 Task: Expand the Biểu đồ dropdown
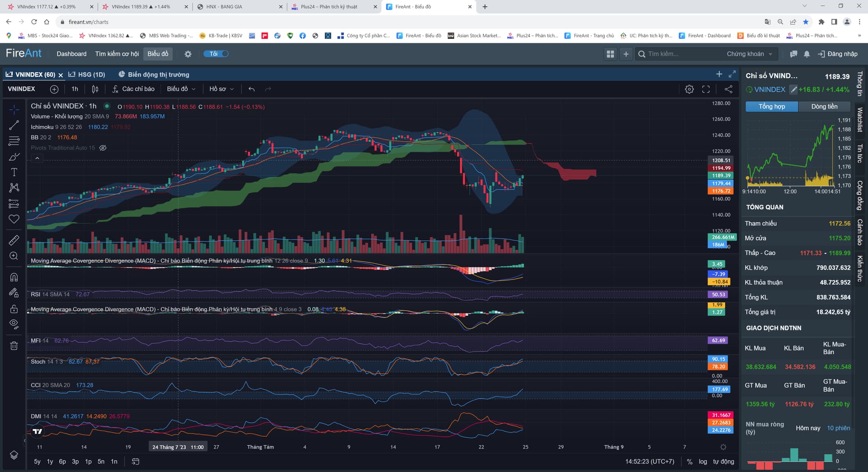click(x=181, y=89)
